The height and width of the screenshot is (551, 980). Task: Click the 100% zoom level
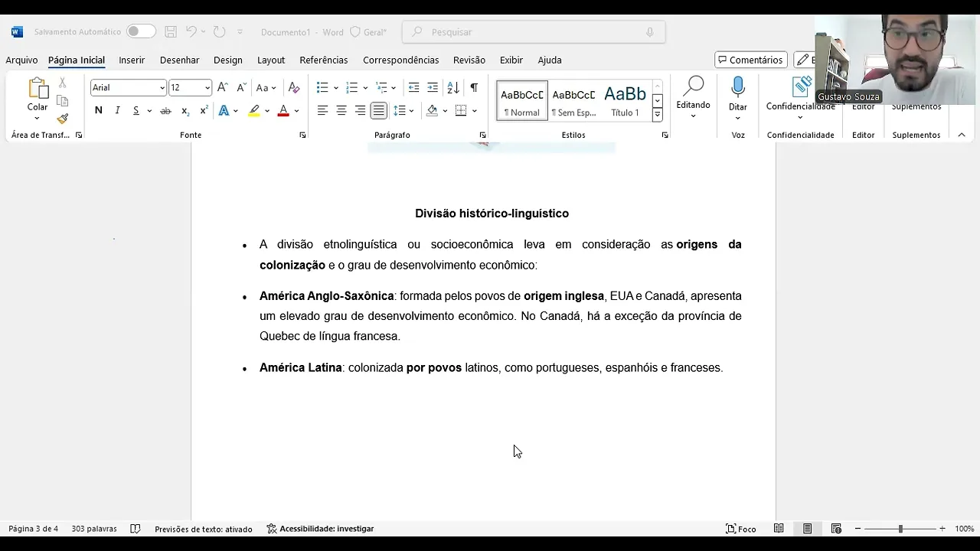[x=964, y=529]
